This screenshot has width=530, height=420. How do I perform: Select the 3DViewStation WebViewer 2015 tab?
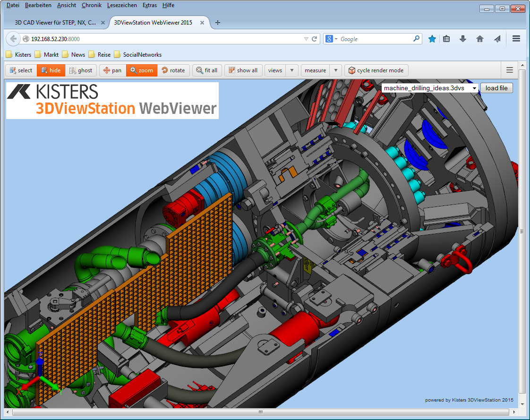153,23
